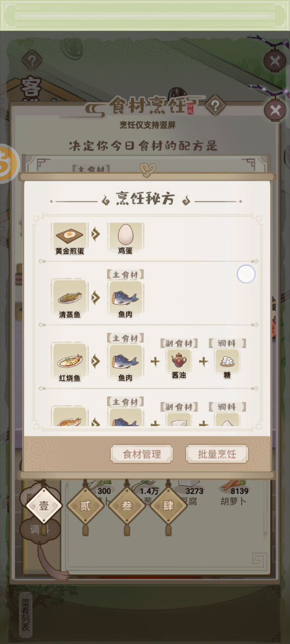Tap the round white floating button

point(246,274)
